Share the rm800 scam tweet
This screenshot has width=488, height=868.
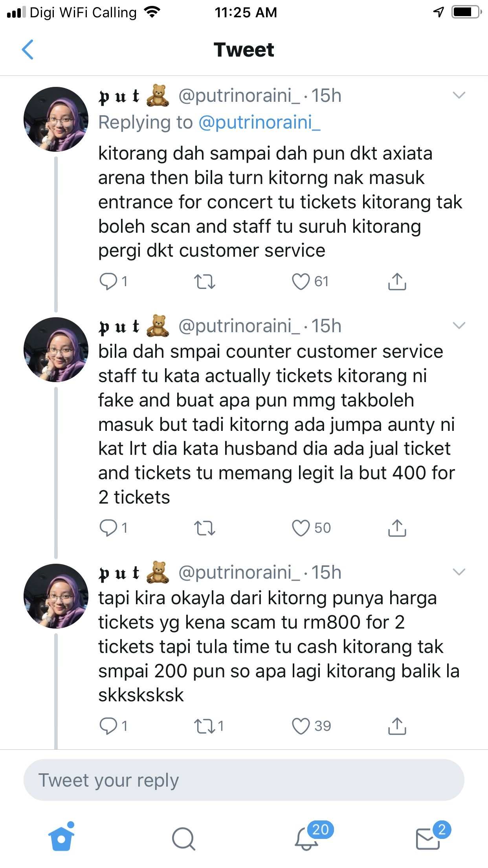[x=397, y=726]
